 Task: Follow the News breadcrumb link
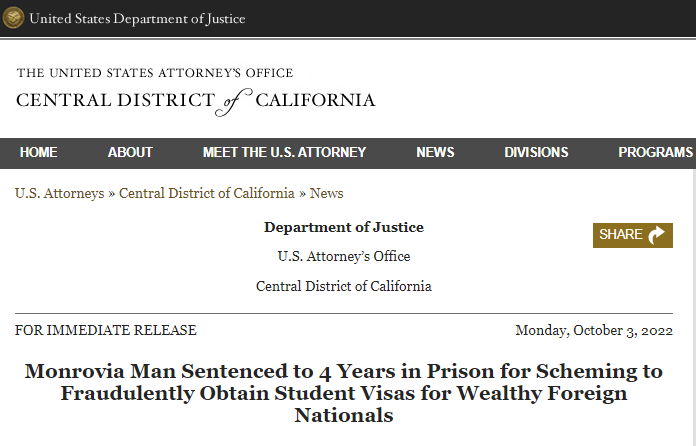click(326, 193)
